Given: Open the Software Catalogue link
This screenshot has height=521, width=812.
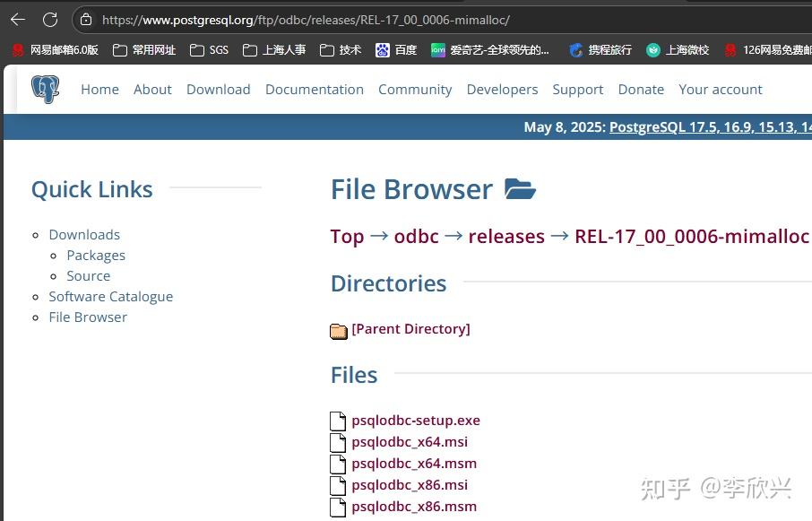Looking at the screenshot, I should point(110,296).
